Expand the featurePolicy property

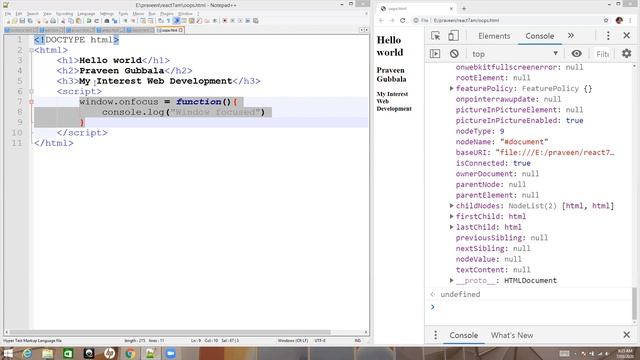click(x=451, y=89)
